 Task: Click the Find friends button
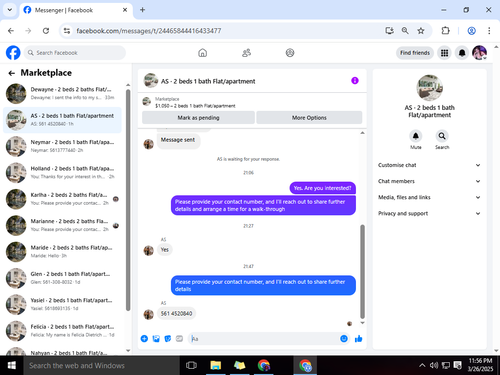coord(415,53)
